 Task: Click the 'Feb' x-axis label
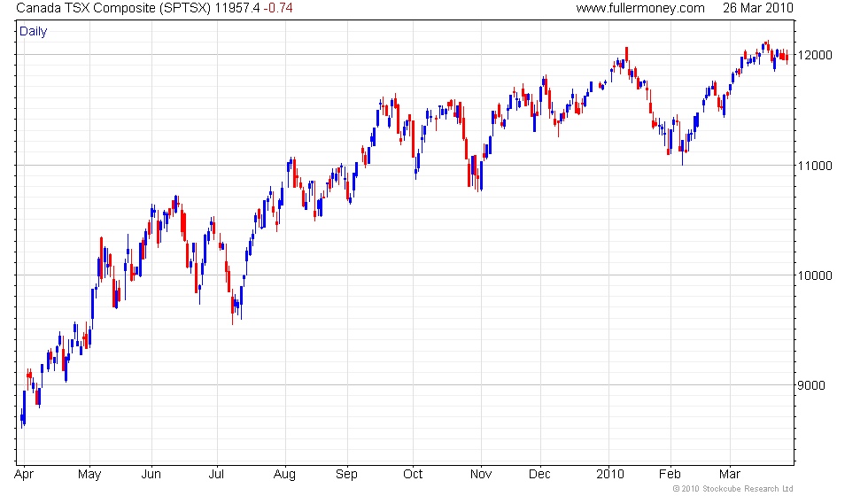coord(670,475)
